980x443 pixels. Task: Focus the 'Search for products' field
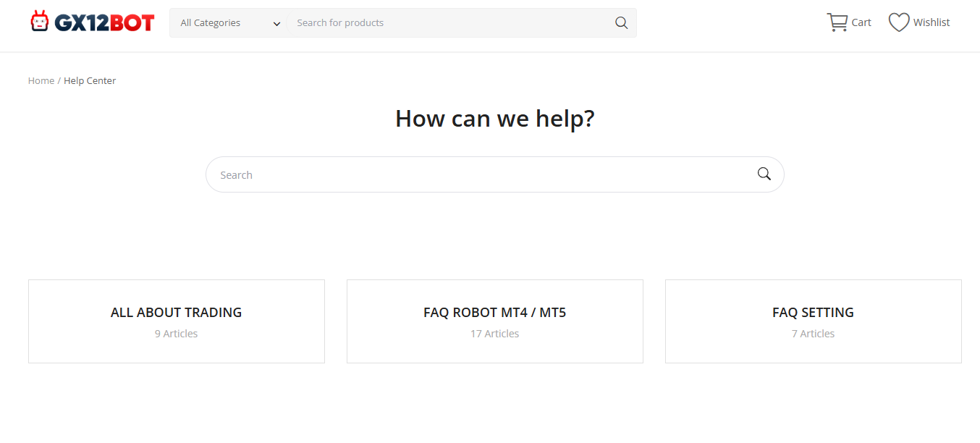coord(449,23)
